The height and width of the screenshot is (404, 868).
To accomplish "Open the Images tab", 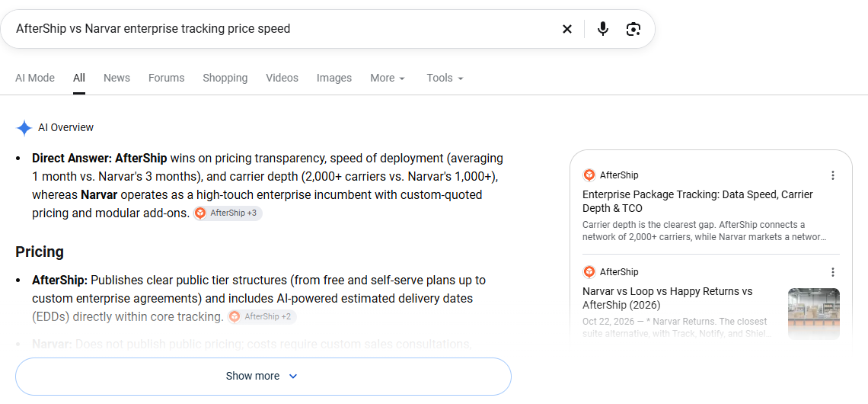I will [334, 79].
